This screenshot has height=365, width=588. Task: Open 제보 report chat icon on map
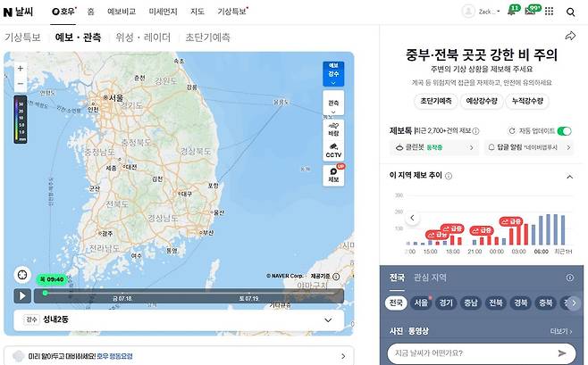(333, 175)
